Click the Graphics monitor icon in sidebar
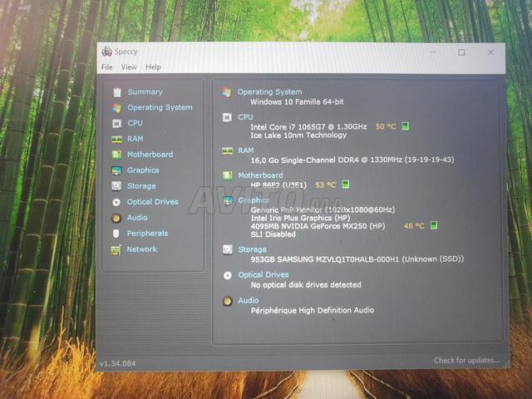This screenshot has height=399, width=532. (116, 170)
